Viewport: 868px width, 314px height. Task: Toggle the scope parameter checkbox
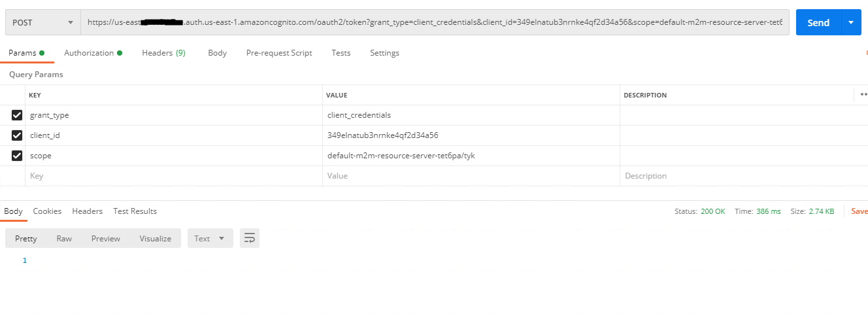coord(17,156)
